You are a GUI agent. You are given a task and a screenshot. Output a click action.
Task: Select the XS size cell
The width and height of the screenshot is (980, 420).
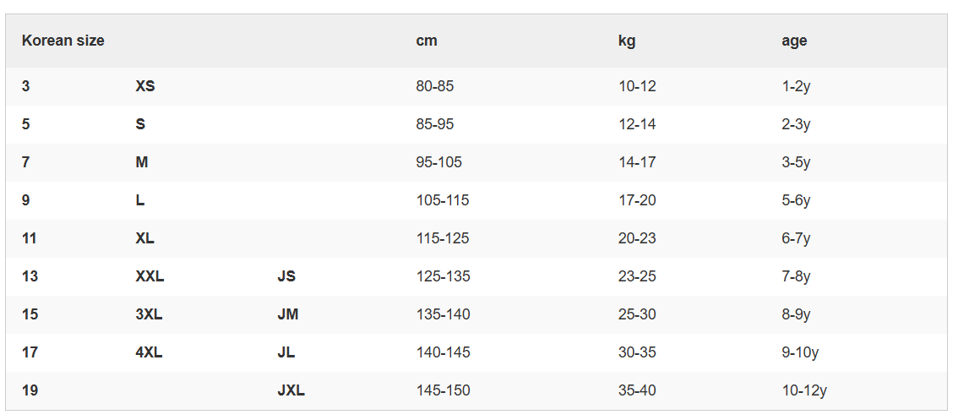click(145, 86)
